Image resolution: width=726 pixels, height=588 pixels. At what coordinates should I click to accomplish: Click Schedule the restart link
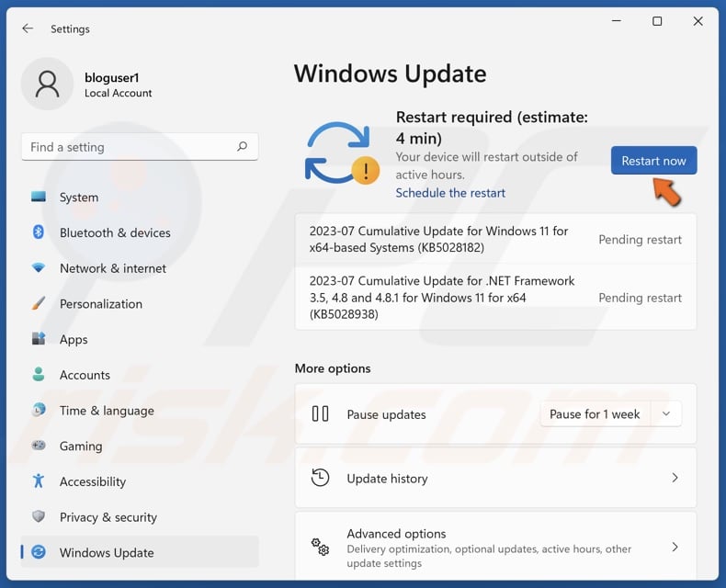(x=450, y=193)
